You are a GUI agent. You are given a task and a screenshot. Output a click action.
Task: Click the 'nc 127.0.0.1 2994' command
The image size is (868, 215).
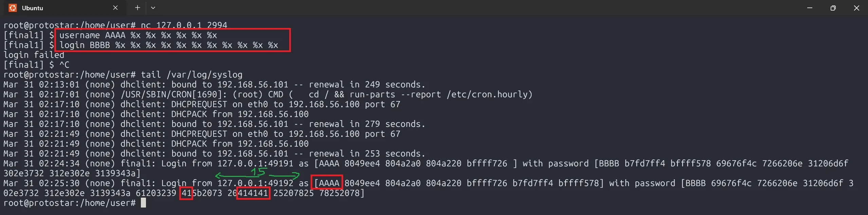coord(184,26)
